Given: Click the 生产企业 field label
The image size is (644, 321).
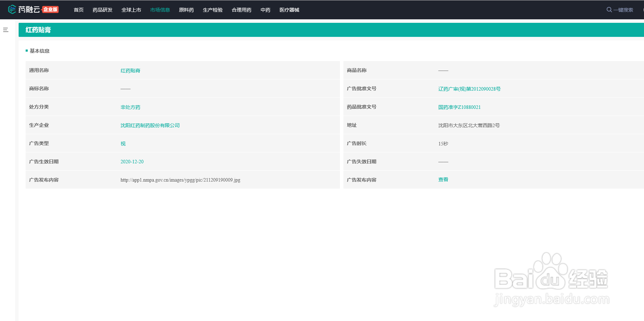Looking at the screenshot, I should tap(39, 125).
